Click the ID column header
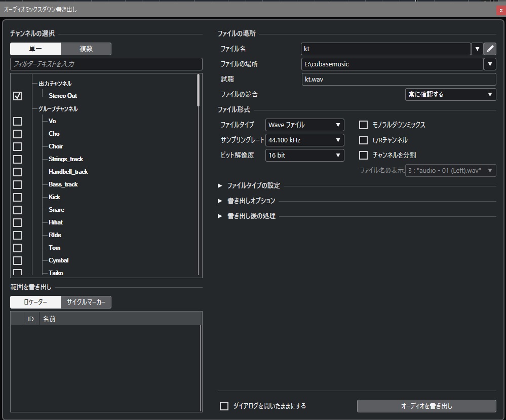Screen dimensions: 506x420 [30, 319]
